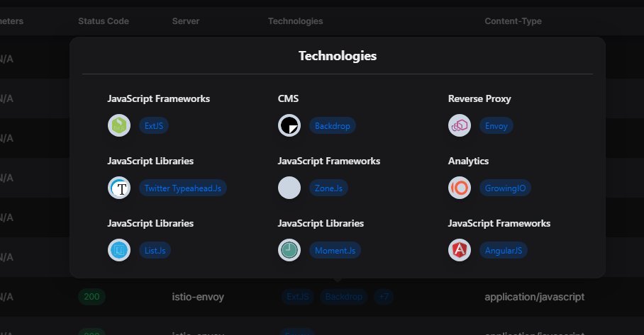Click JavaScript Libraries heading above List.Js
Viewport: 644px width, 335px height.
pos(150,224)
